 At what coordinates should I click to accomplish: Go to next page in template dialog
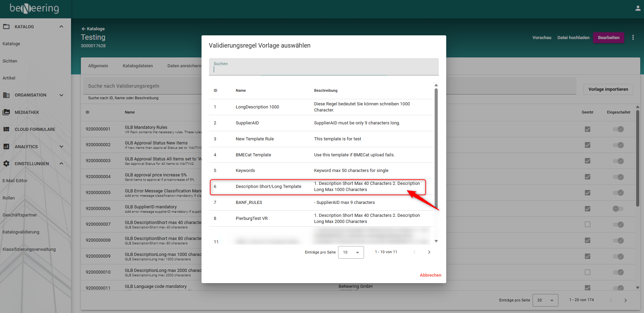coord(429,252)
